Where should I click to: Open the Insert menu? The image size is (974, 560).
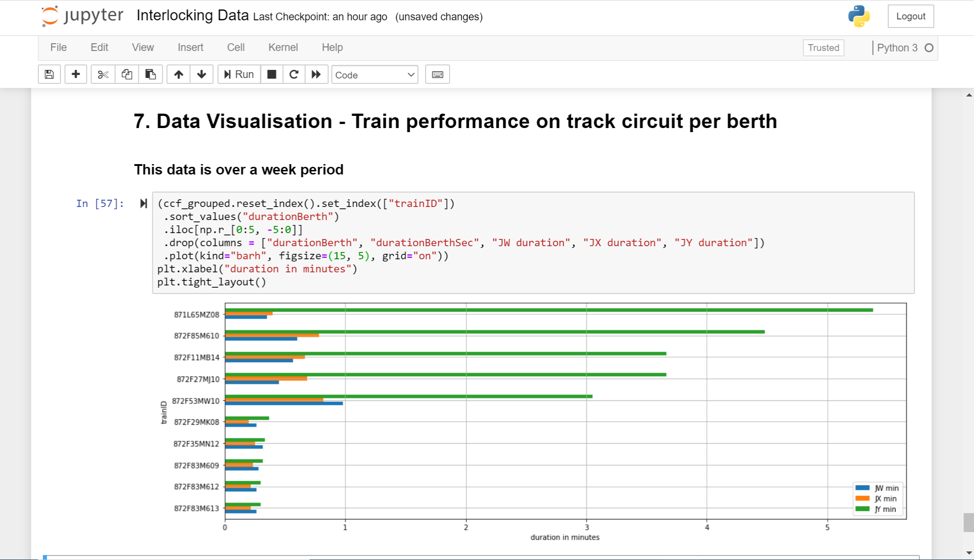[190, 47]
